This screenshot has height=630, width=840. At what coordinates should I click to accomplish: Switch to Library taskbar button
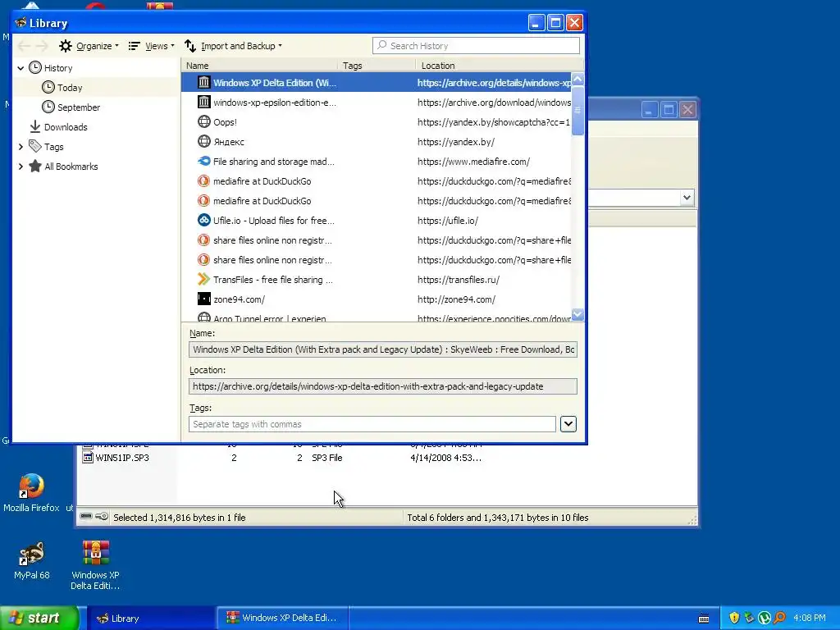click(151, 619)
